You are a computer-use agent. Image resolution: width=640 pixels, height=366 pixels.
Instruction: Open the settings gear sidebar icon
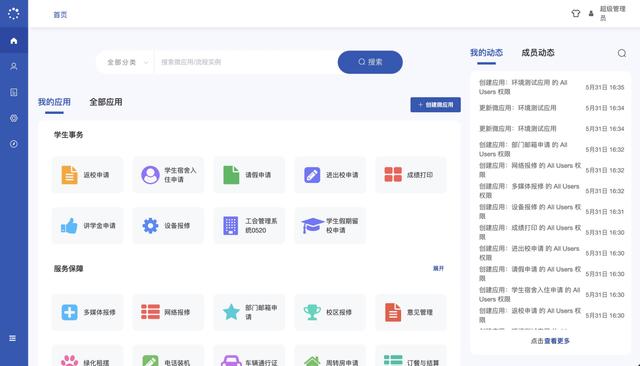[14, 118]
